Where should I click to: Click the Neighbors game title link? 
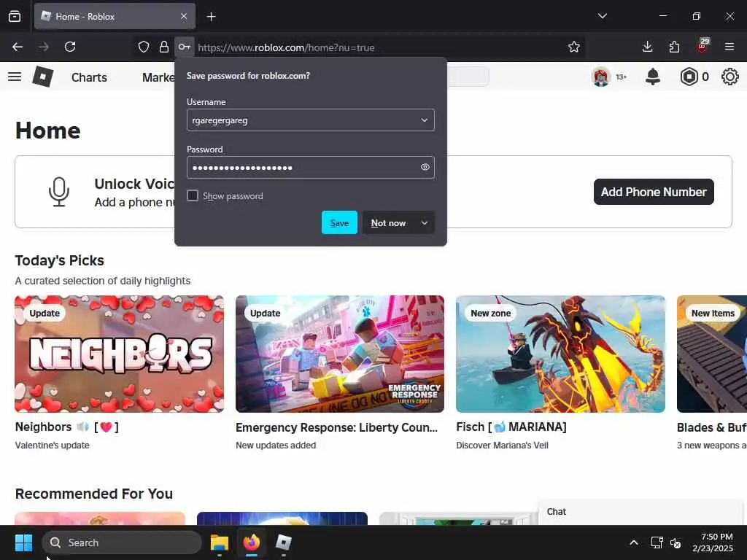[x=66, y=427]
